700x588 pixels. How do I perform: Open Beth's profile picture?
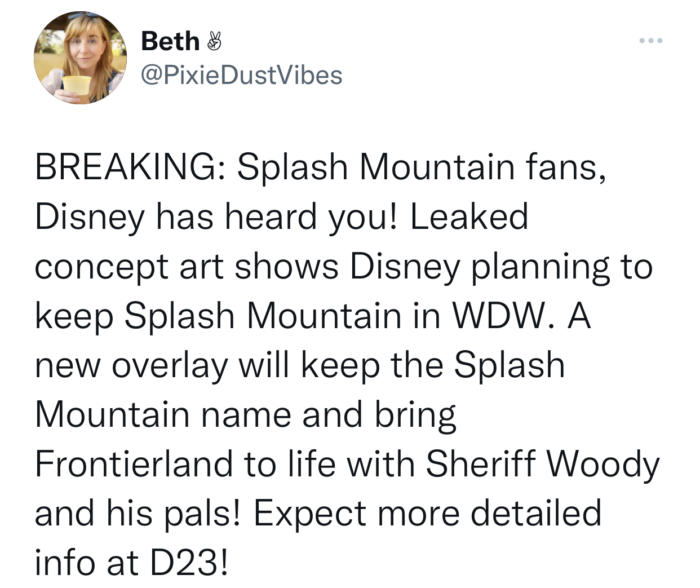tap(80, 58)
